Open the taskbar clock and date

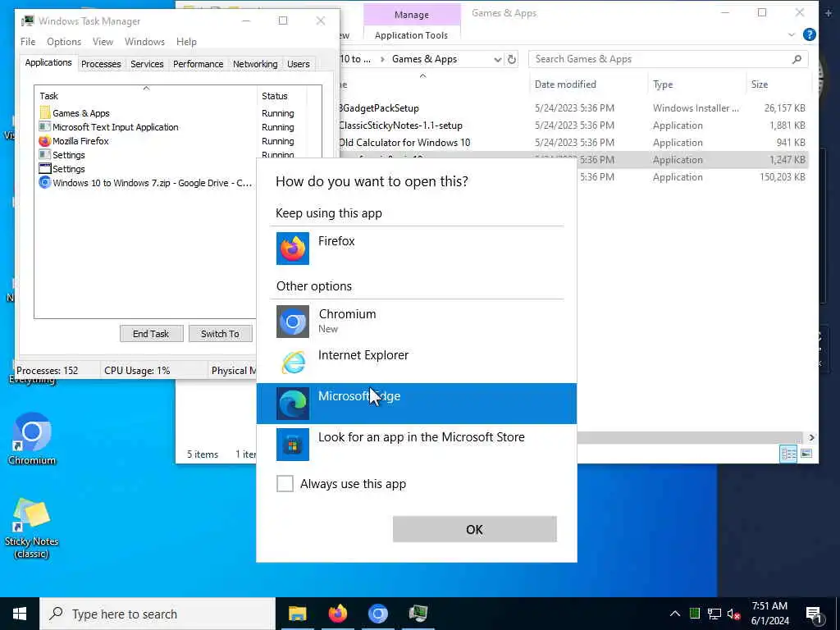coord(769,614)
